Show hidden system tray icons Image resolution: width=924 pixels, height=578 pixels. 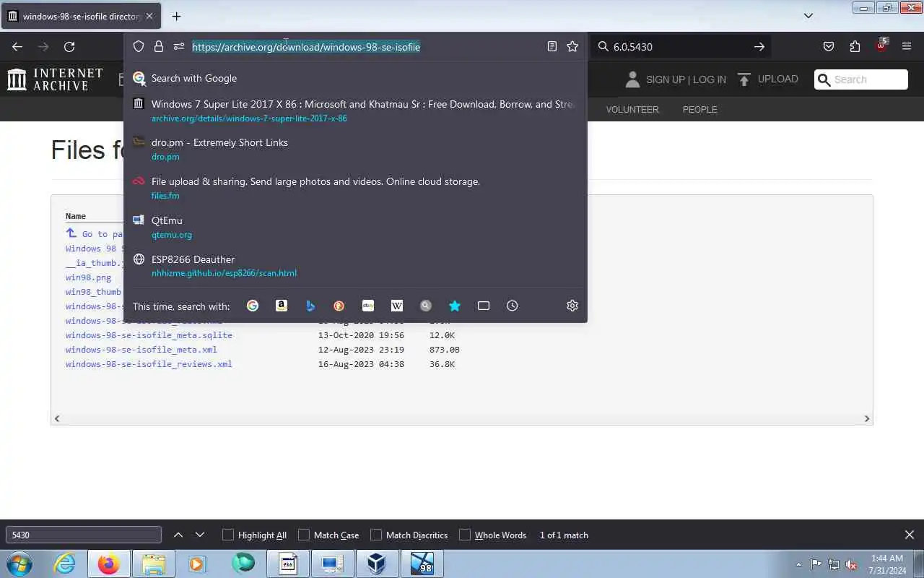click(798, 564)
